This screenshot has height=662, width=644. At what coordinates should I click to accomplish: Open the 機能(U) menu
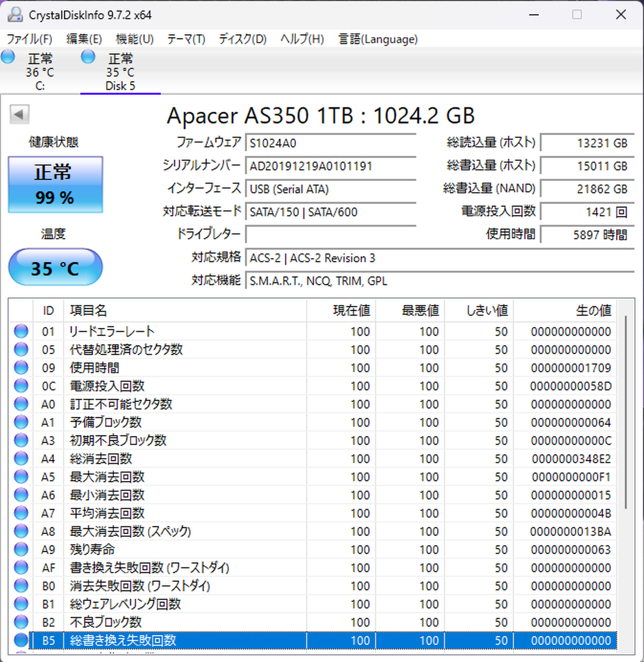click(134, 39)
